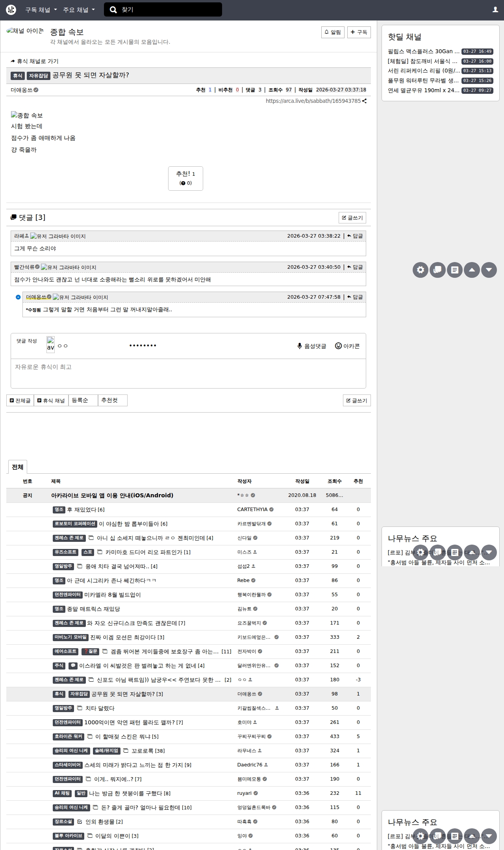
Task: Click the 채널 아이콘 image
Action: pyautogui.click(x=25, y=31)
